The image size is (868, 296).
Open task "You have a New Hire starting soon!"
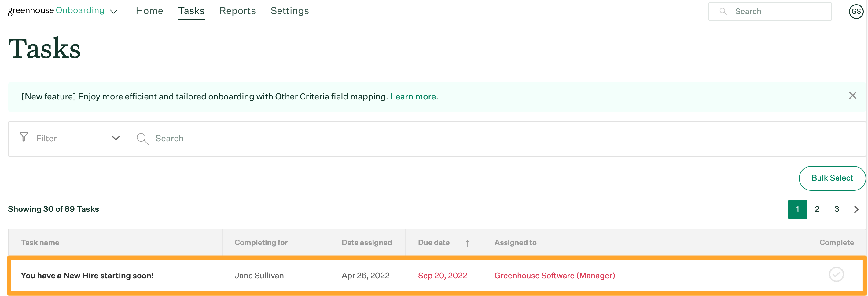click(87, 276)
